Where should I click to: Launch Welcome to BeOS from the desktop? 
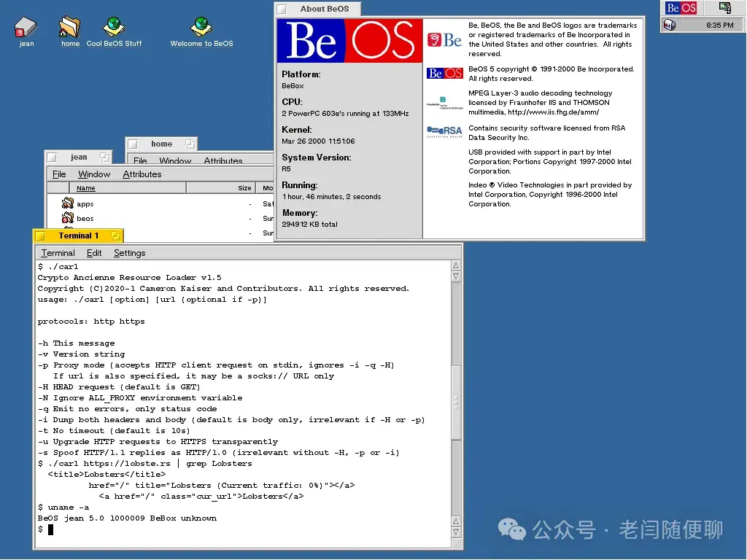(201, 24)
